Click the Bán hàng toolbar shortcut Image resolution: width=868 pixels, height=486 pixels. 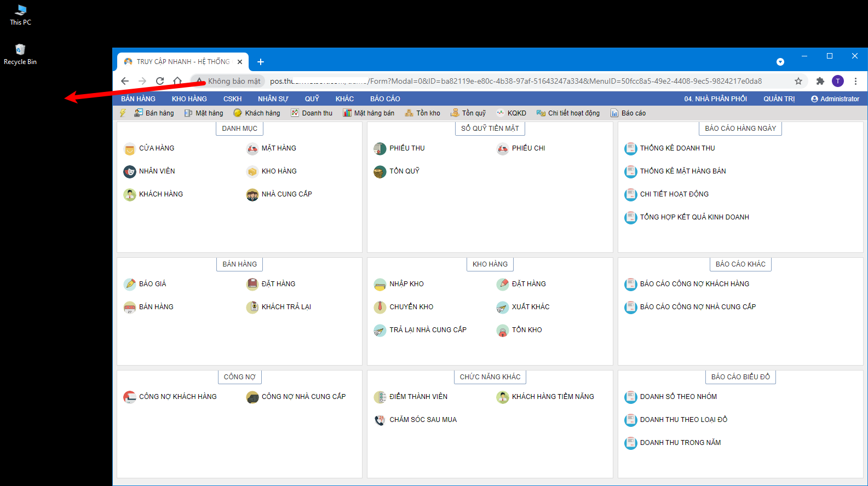click(154, 113)
